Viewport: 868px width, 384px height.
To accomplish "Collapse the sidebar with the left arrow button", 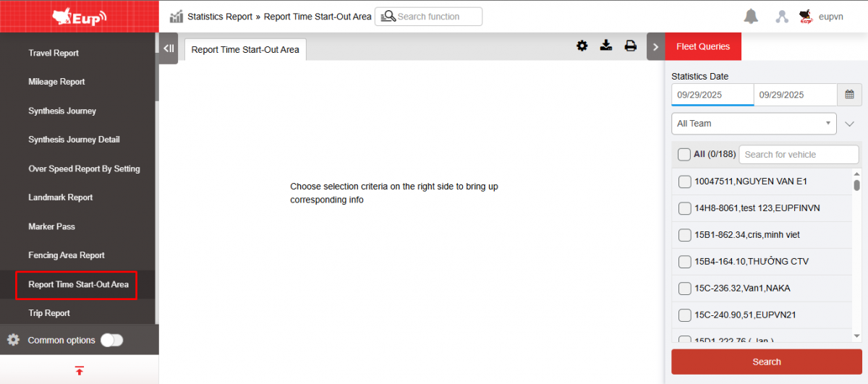I will tap(169, 48).
